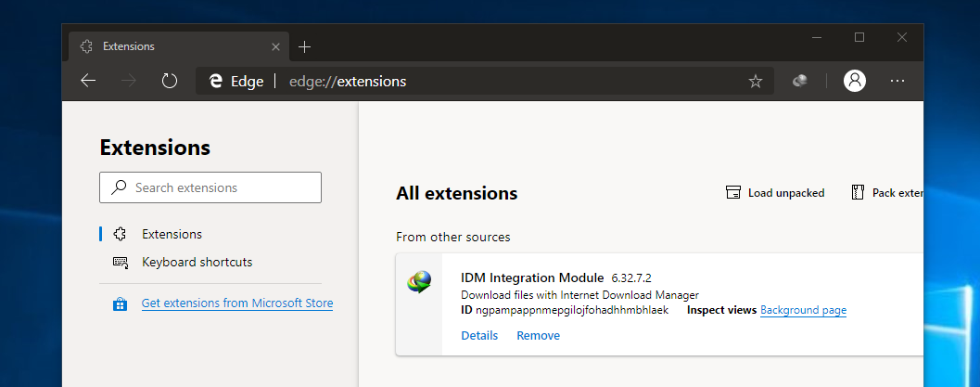Click the IDM Integration Module icon

[419, 283]
